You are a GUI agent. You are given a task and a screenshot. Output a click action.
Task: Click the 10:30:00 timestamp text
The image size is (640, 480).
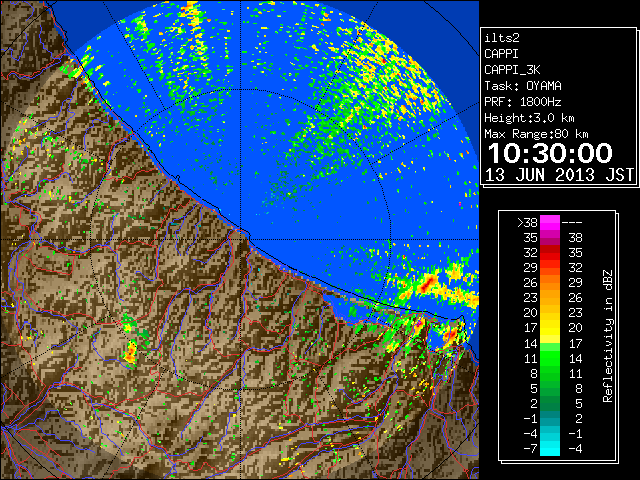[x=550, y=153]
